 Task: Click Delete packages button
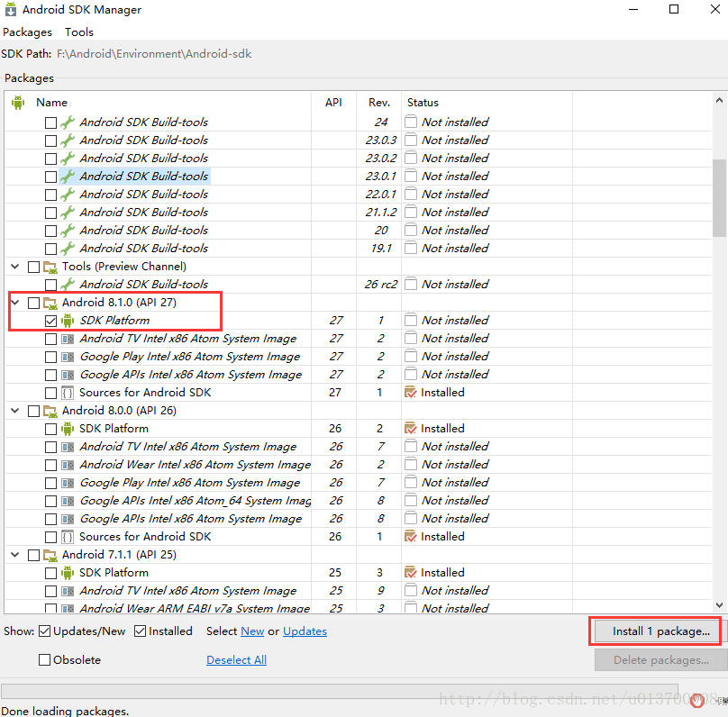click(x=660, y=660)
